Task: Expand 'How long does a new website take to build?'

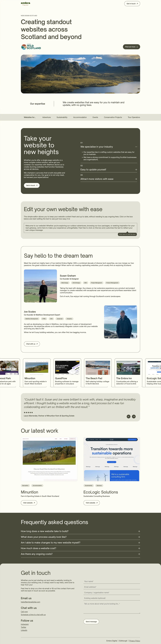Action: coord(80,531)
